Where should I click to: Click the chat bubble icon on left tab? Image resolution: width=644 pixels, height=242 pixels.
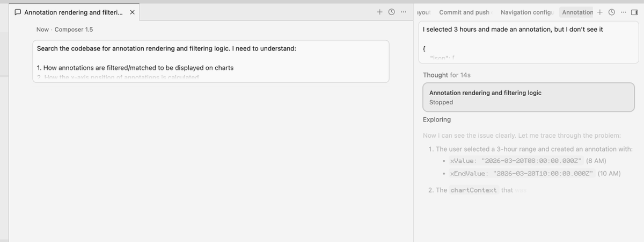click(x=18, y=12)
